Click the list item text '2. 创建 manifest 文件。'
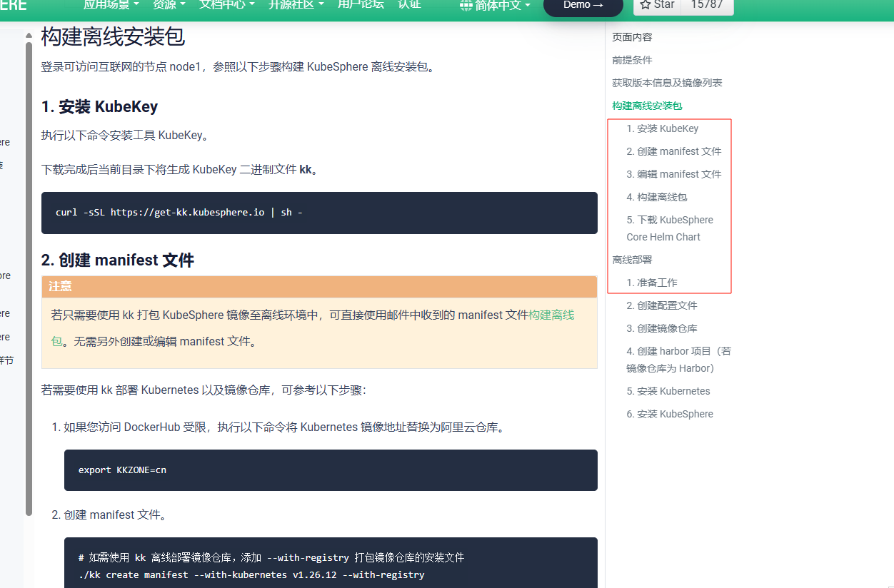 pos(109,514)
